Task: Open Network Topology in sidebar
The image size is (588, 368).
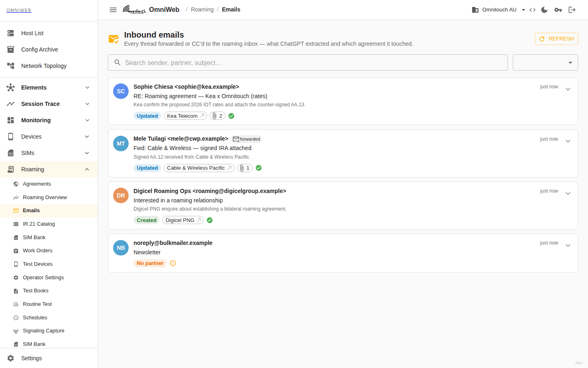Action: pyautogui.click(x=49, y=66)
